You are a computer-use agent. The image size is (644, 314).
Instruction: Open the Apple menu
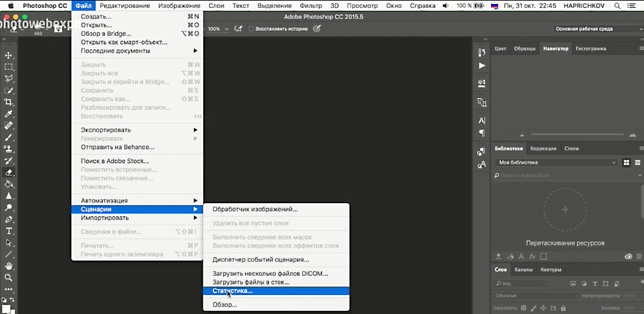pyautogui.click(x=11, y=6)
